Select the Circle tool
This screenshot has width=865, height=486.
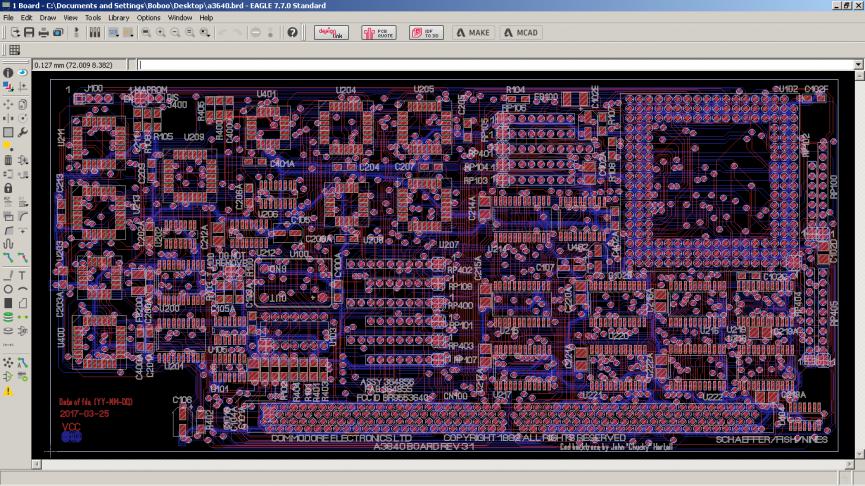(8, 289)
